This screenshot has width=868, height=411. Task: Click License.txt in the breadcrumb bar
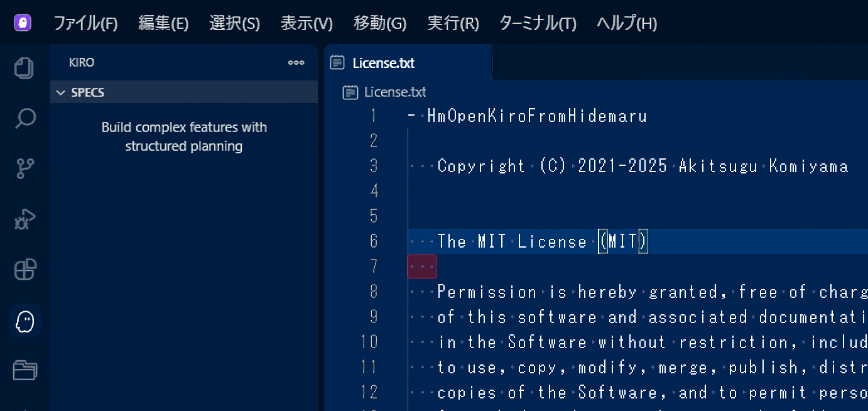coord(394,92)
